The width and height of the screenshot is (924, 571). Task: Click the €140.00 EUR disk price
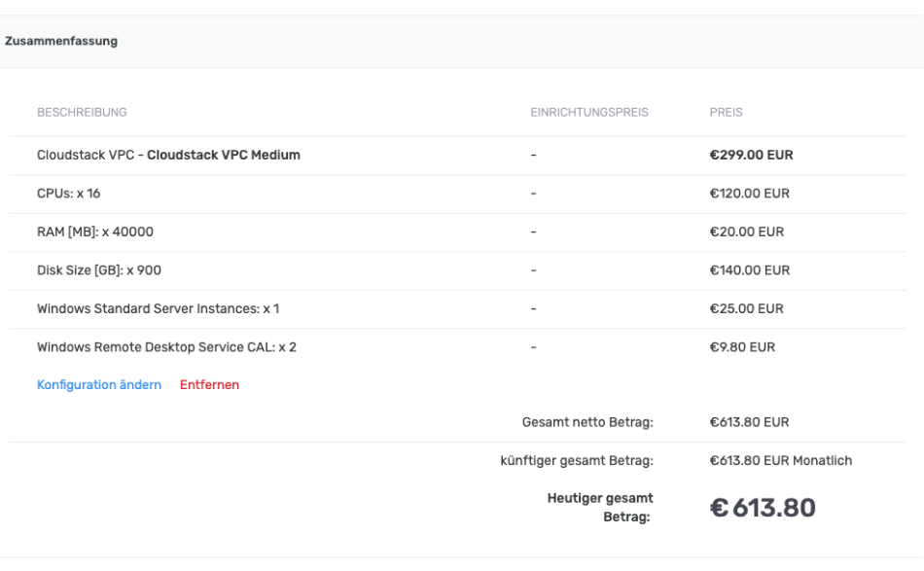coord(750,270)
